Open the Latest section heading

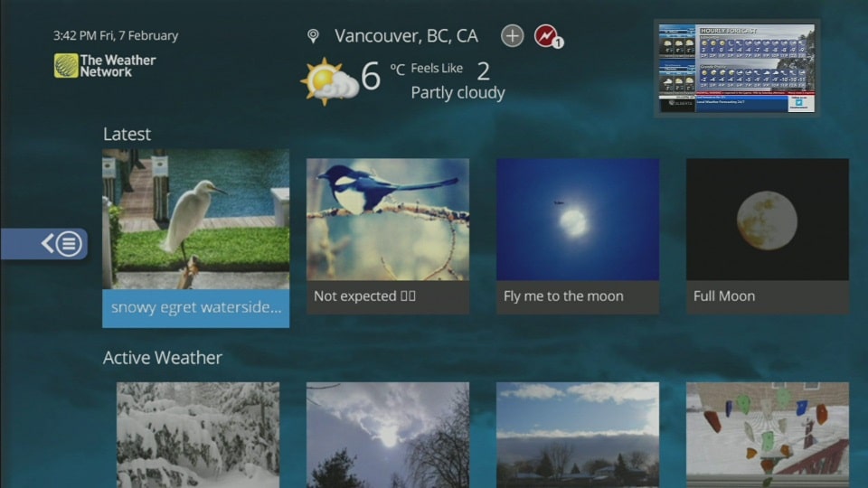[x=127, y=134]
